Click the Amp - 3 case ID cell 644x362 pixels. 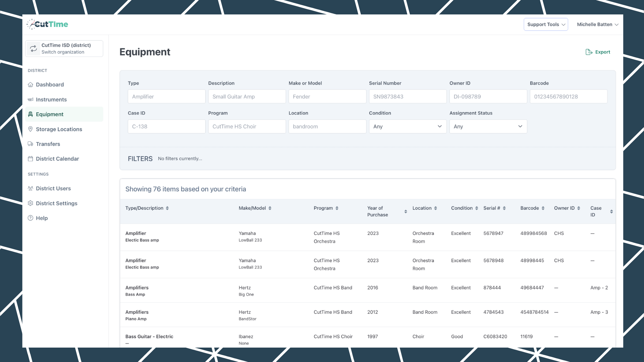pos(599,312)
